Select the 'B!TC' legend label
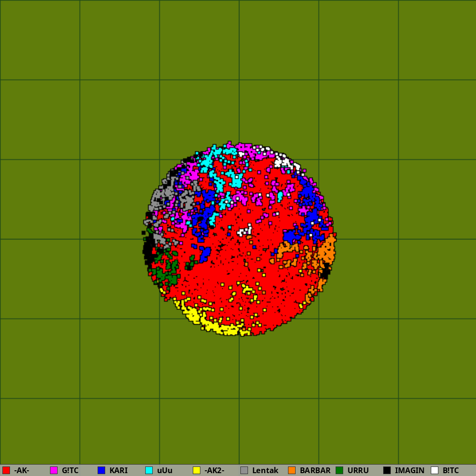 [x=451, y=471]
